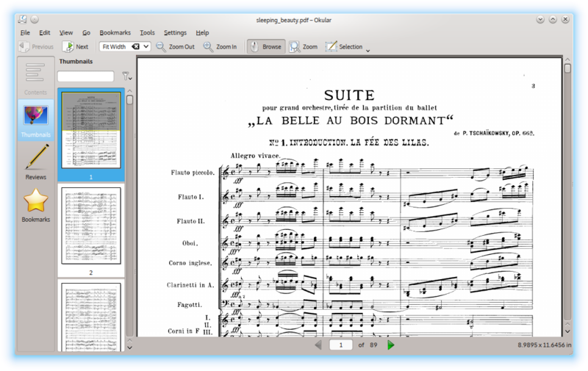The image size is (588, 371).
Task: Click the page size 8.9895 x 11.6456 in
Action: tap(545, 345)
